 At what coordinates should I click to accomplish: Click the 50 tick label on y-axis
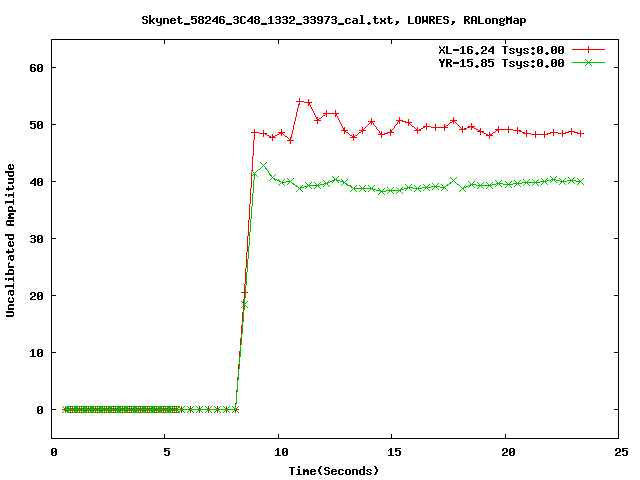click(37, 125)
